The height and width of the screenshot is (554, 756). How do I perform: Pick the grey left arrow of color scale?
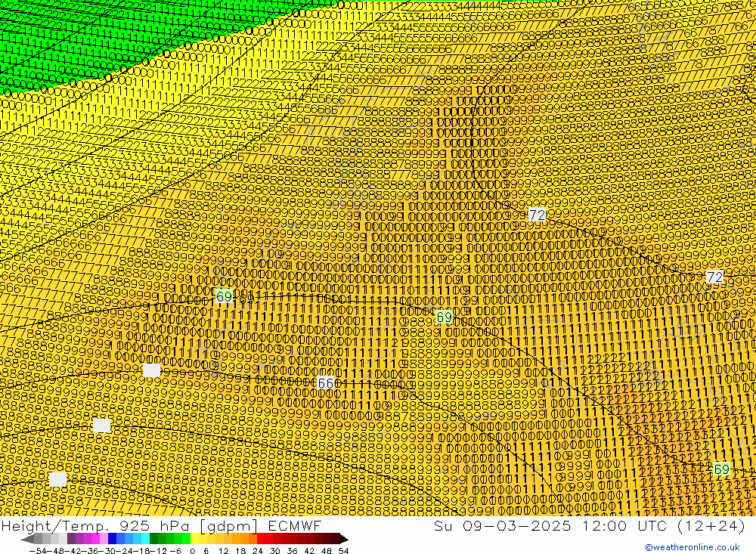click(27, 539)
